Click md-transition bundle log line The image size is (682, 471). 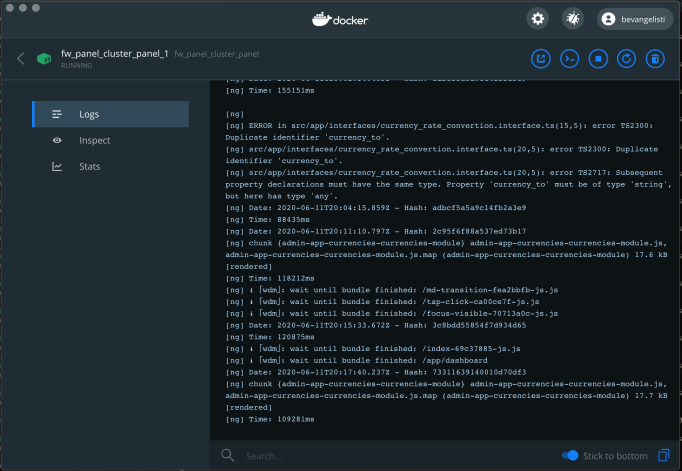[391, 290]
